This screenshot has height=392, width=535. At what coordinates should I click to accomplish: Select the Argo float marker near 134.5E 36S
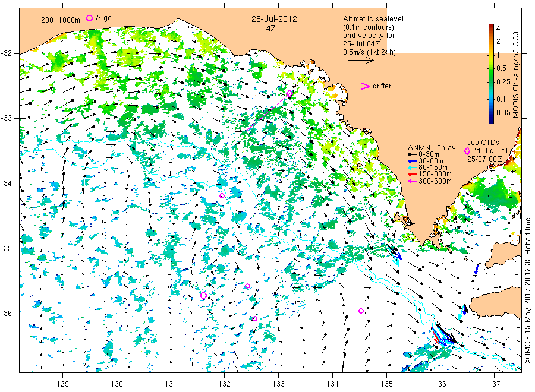(361, 311)
